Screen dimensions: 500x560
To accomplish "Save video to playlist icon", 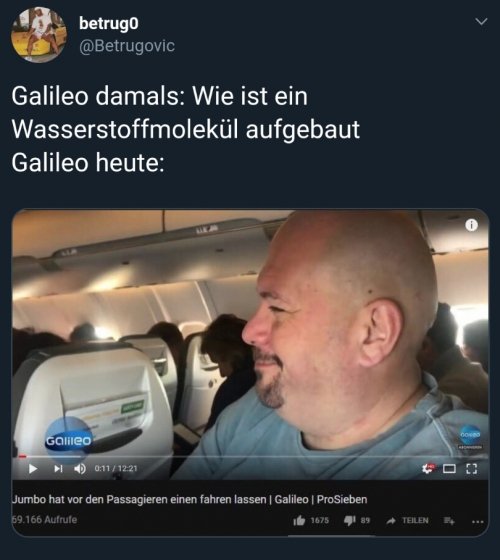I will pos(449,521).
